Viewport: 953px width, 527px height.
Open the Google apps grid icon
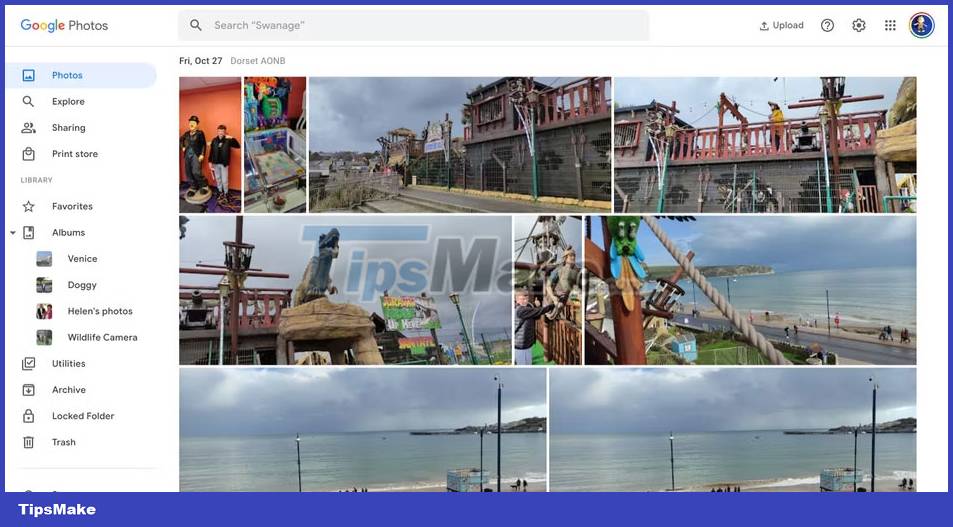pyautogui.click(x=890, y=26)
